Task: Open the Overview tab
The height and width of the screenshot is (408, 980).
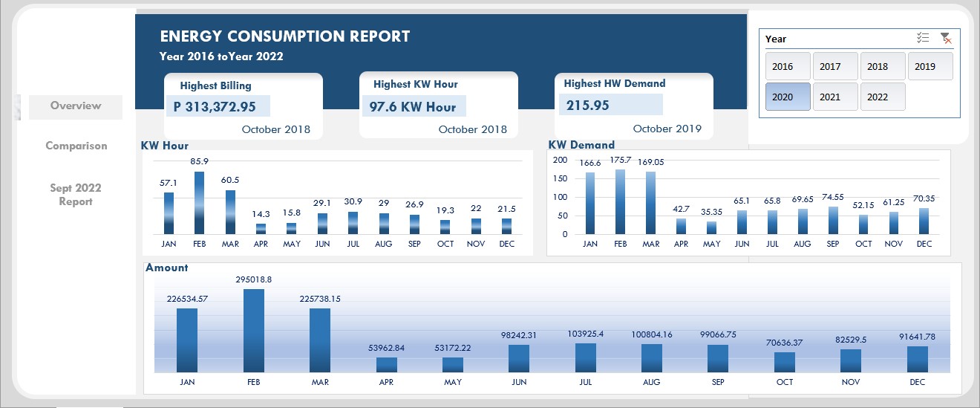Action: pos(76,106)
